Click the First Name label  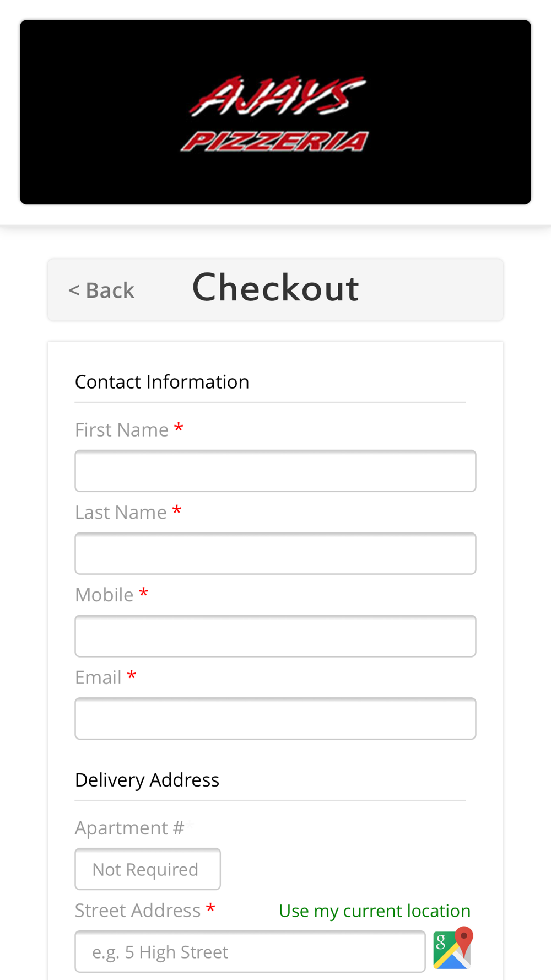click(x=122, y=430)
